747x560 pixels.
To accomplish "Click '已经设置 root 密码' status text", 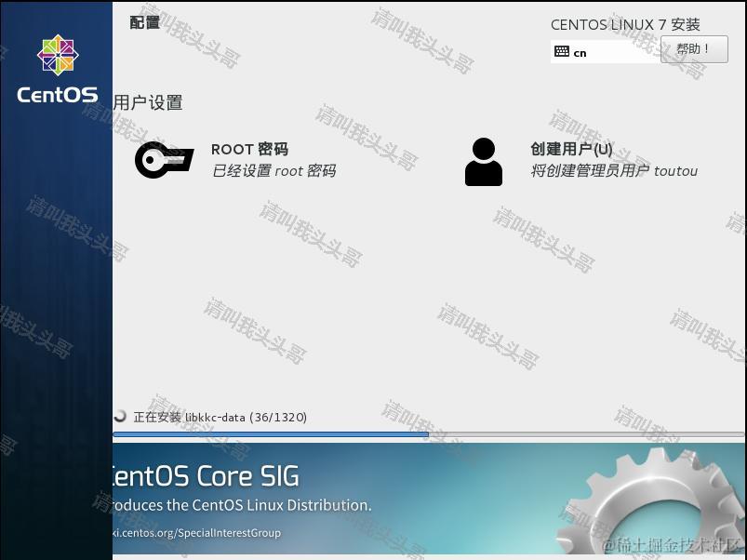I will (x=276, y=171).
